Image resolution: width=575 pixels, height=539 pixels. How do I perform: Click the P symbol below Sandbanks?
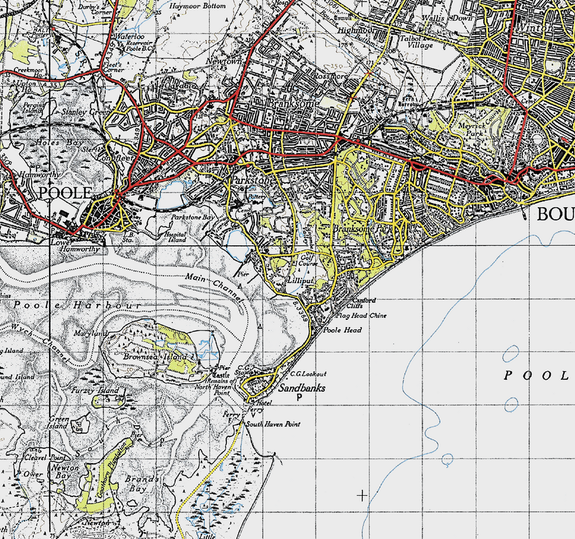point(300,397)
